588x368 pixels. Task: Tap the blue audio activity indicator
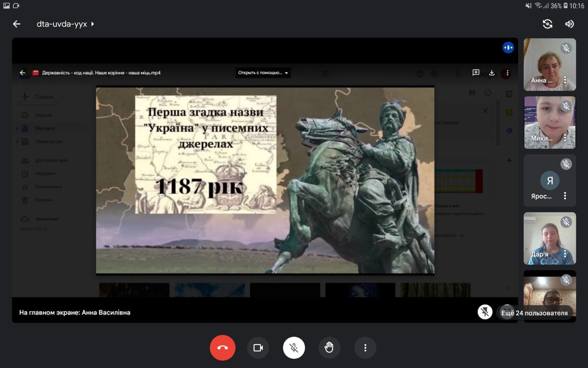(x=508, y=47)
